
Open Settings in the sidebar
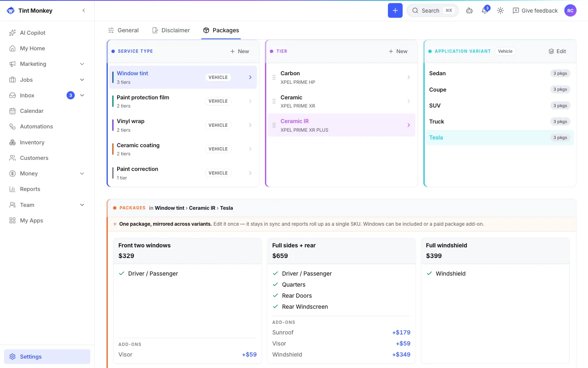[47, 357]
